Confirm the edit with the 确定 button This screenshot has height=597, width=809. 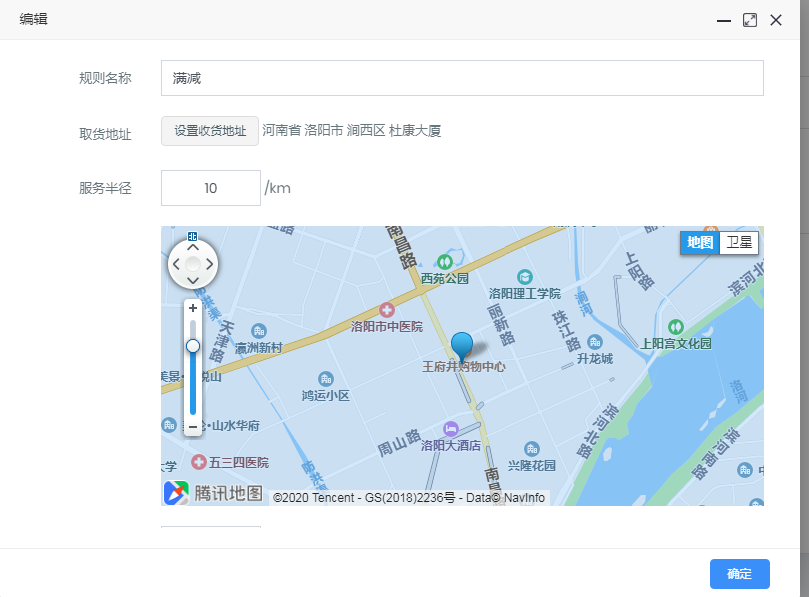[739, 574]
